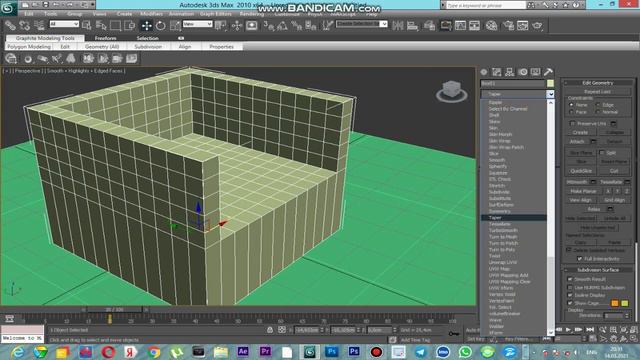Open the Material Editor icon

(x=491, y=26)
